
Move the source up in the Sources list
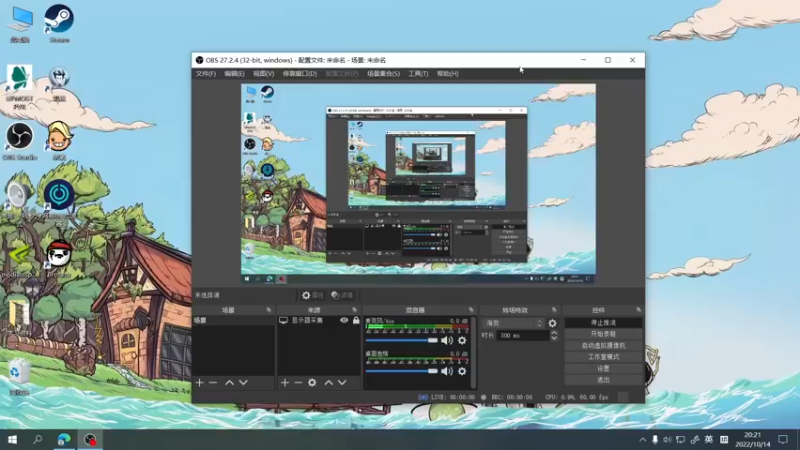[x=329, y=383]
